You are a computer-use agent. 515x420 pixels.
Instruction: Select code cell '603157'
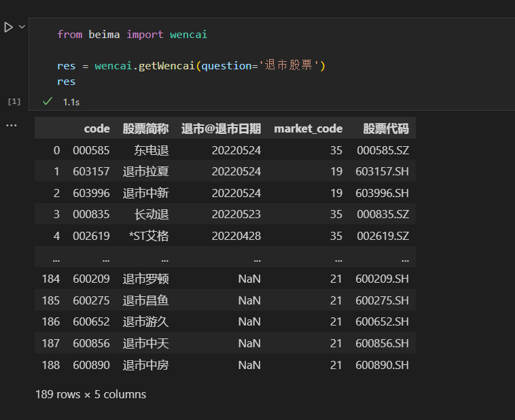[x=91, y=171]
